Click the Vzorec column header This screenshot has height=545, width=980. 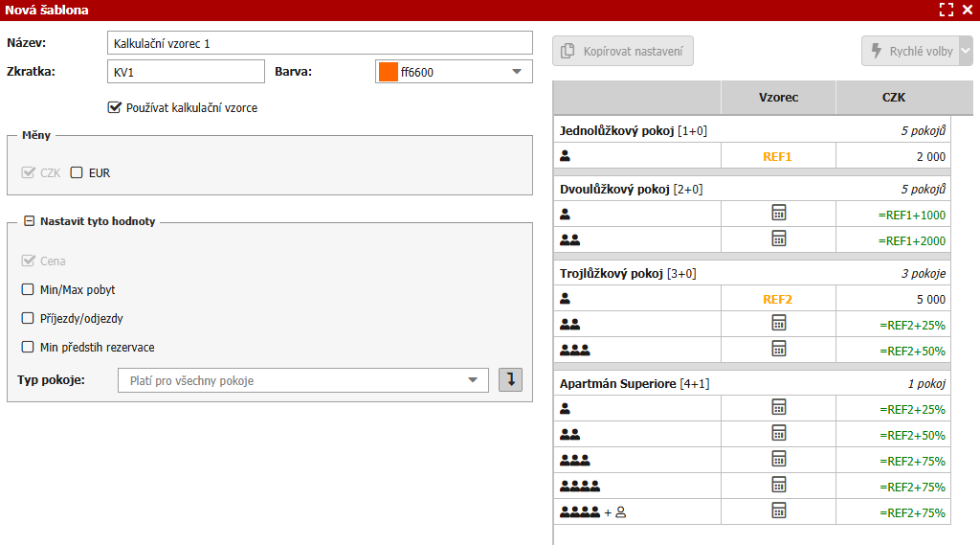pos(778,97)
